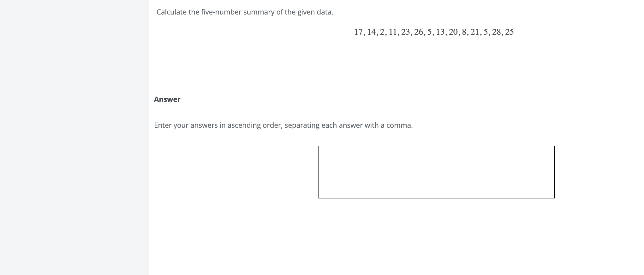The height and width of the screenshot is (275, 644).
Task: Click the Answer section heading
Action: click(167, 99)
